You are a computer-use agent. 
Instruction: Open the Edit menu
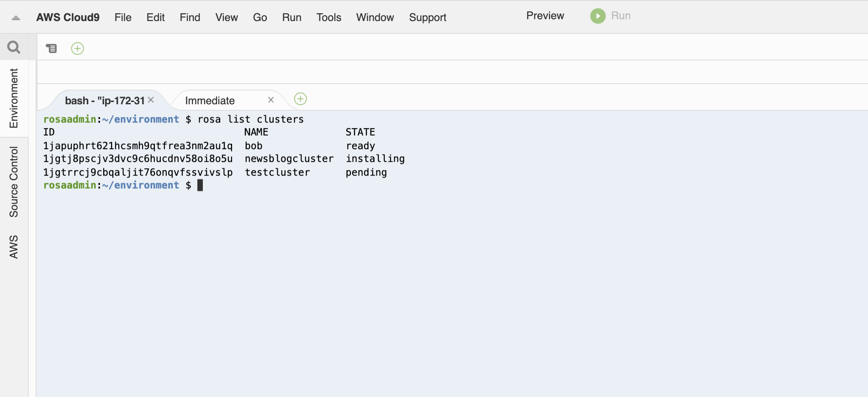click(x=155, y=17)
